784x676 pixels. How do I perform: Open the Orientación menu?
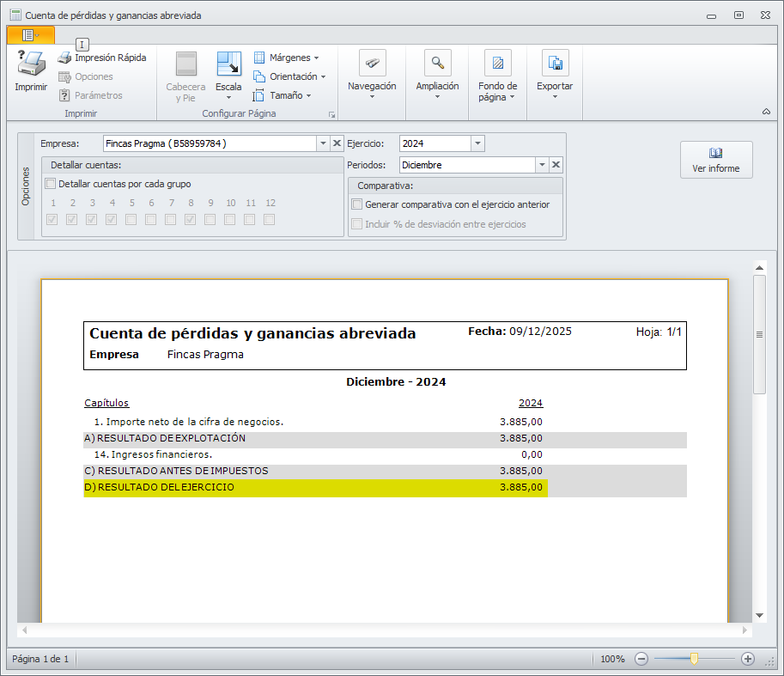pos(290,76)
